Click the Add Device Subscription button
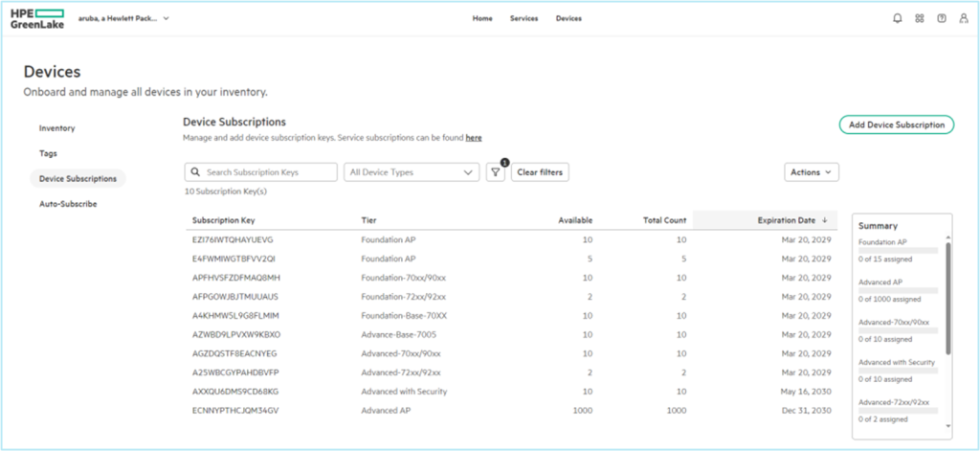Image resolution: width=980 pixels, height=451 pixels. tap(896, 124)
